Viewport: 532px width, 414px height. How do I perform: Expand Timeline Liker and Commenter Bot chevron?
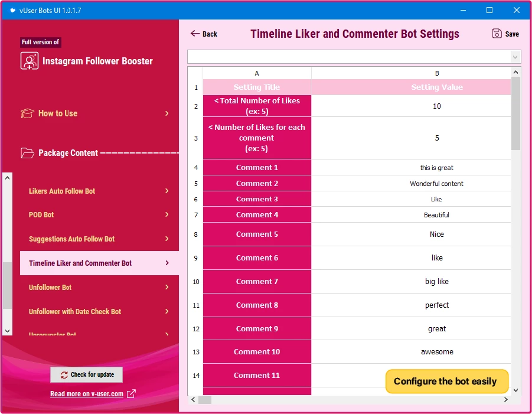tap(167, 263)
